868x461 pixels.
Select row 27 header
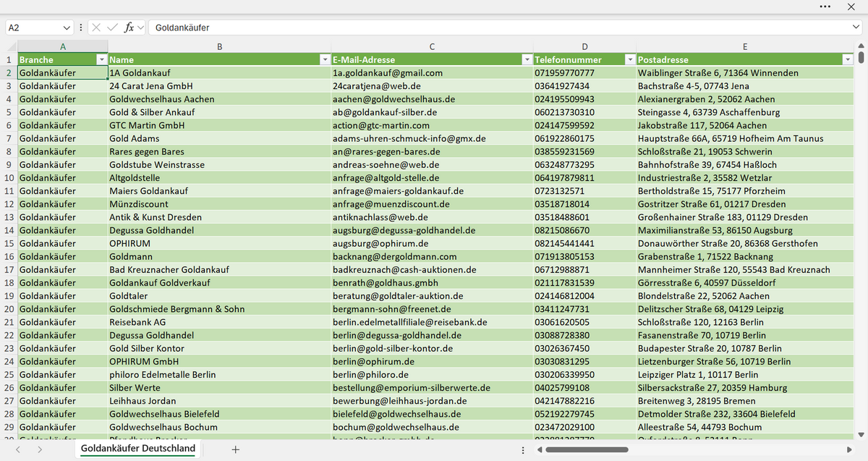click(x=9, y=401)
